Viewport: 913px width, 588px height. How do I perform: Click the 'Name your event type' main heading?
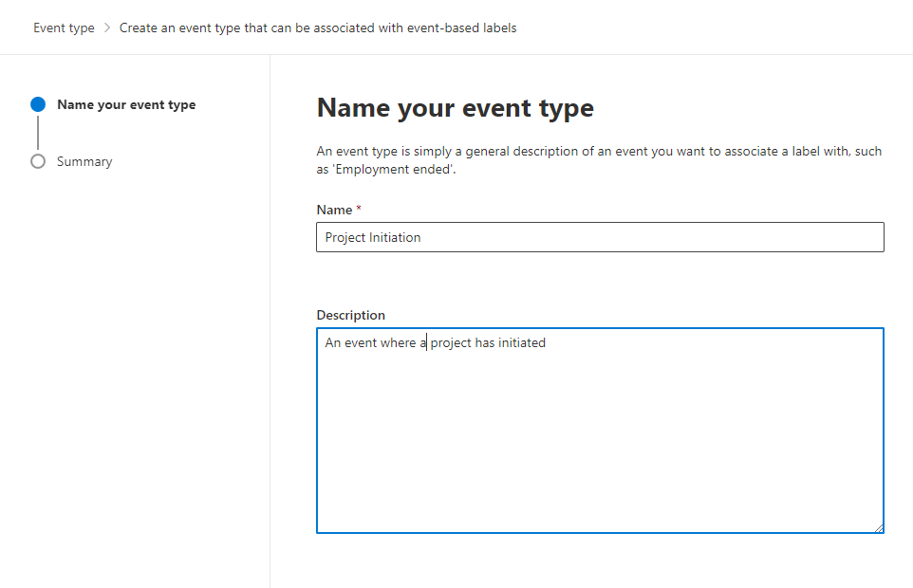coord(455,108)
